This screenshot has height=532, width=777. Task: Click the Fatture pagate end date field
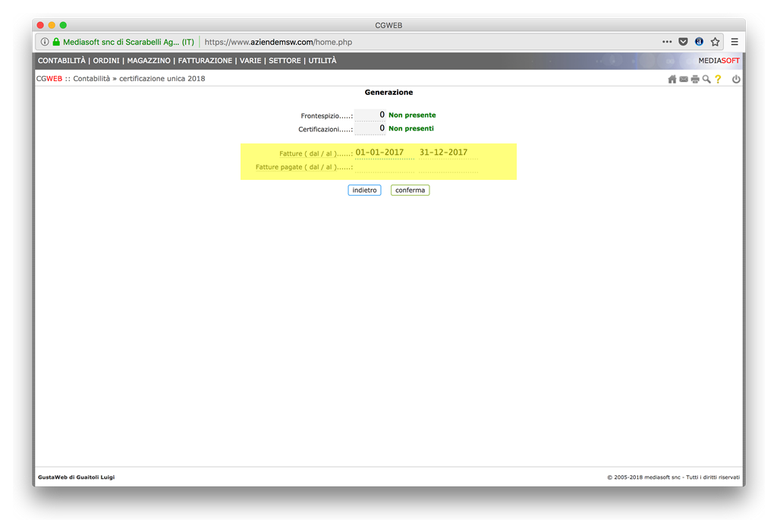click(448, 167)
